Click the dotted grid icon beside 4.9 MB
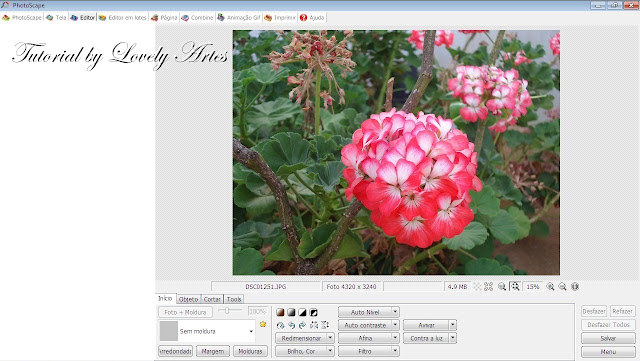 477,287
